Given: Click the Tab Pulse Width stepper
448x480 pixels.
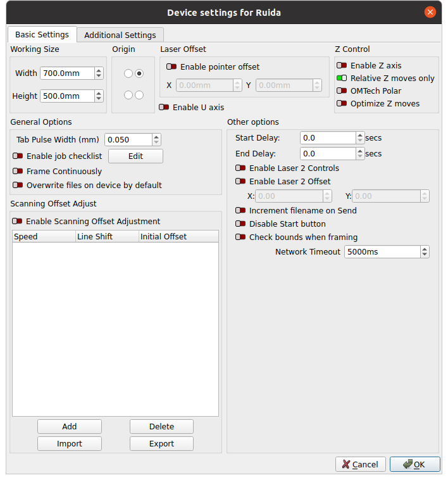Looking at the screenshot, I should pyautogui.click(x=156, y=139).
